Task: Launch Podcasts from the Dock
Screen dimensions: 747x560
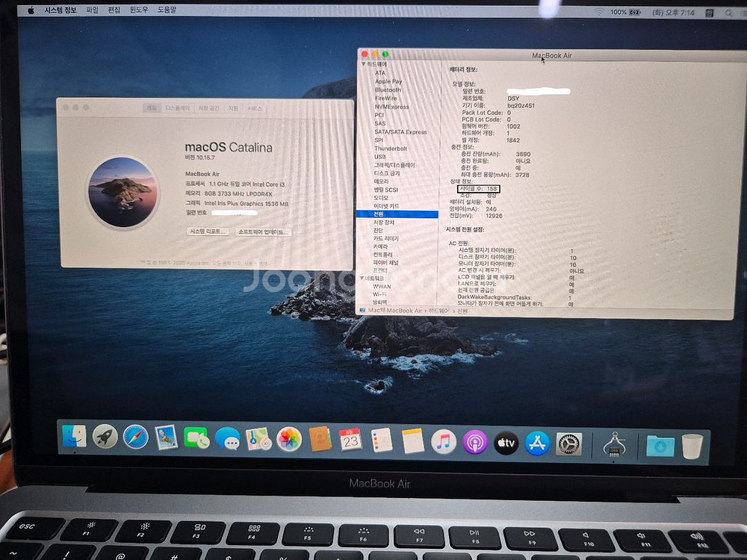Action: click(x=474, y=443)
